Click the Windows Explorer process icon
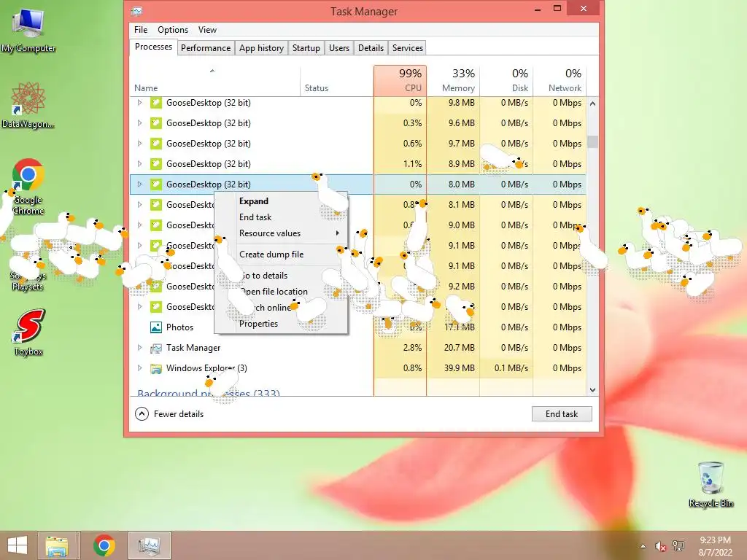Screen dimensions: 747x560 pyautogui.click(x=156, y=368)
